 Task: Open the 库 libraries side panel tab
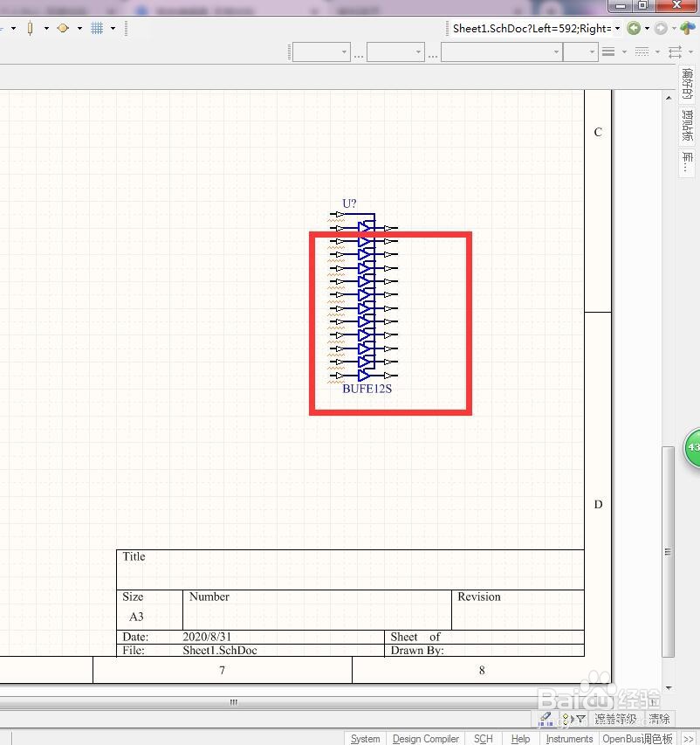pyautogui.click(x=687, y=162)
